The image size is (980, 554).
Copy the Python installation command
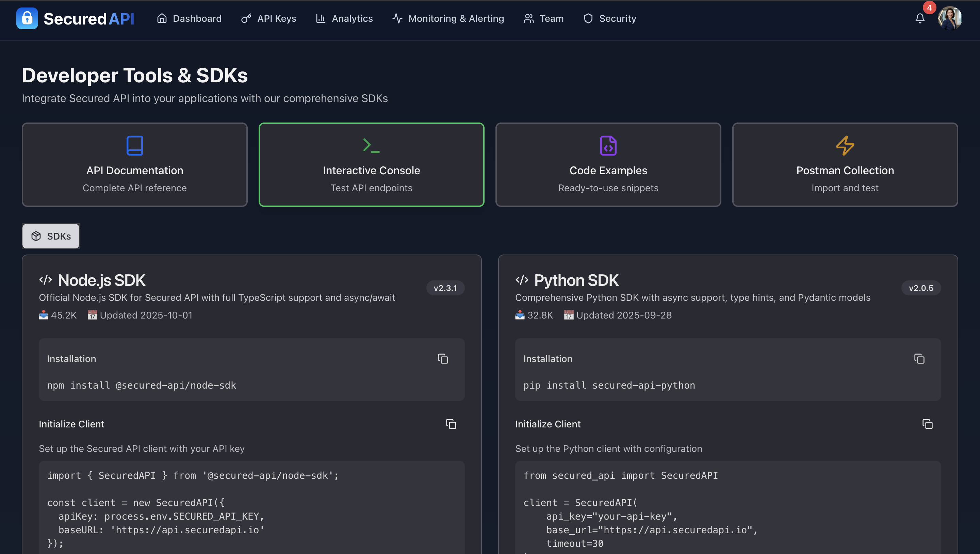click(x=919, y=359)
